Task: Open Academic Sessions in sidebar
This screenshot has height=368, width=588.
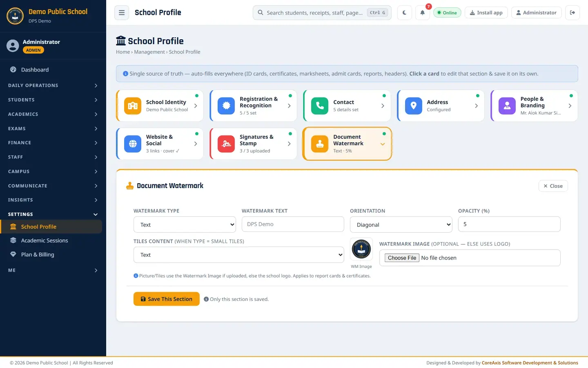Action: tap(51, 241)
